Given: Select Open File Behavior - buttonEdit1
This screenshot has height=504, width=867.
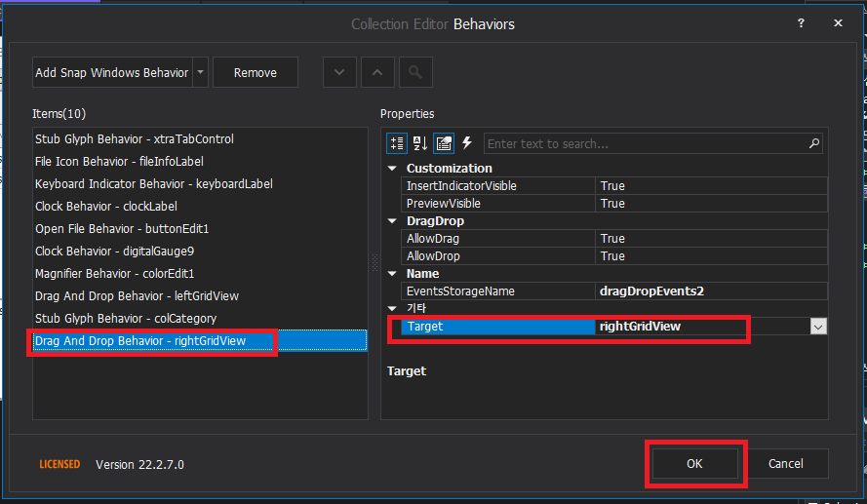Looking at the screenshot, I should click(x=200, y=229).
